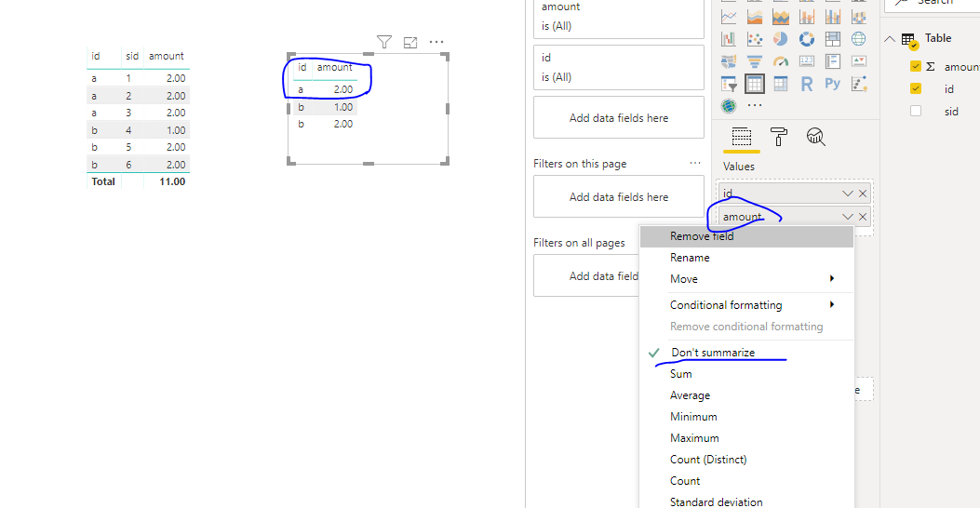
Task: Choose Rename in the context menu
Action: coord(747,258)
